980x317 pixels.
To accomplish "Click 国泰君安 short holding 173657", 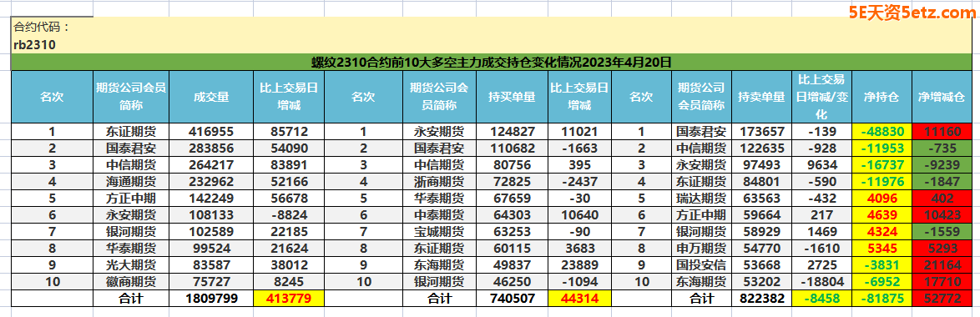I will coord(761,132).
